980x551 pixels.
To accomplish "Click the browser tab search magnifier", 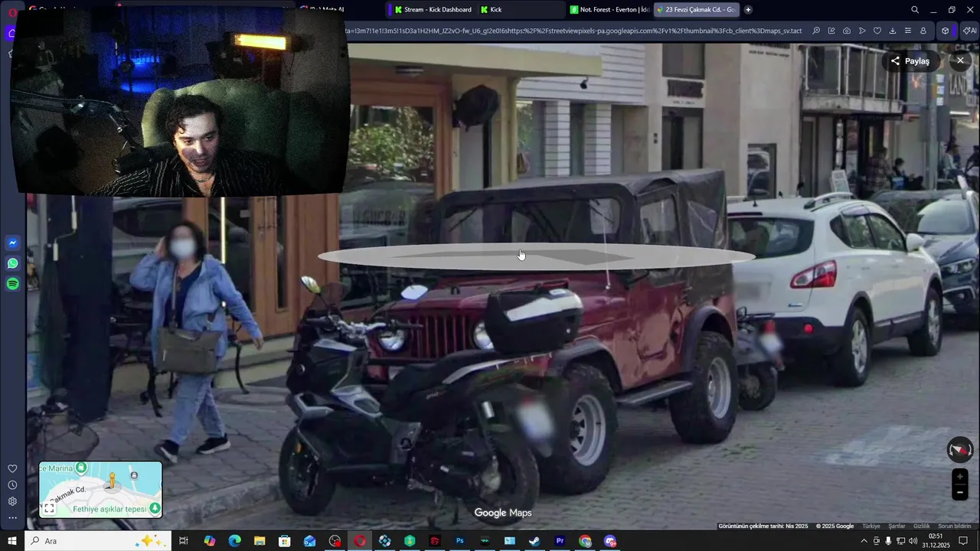I will [x=915, y=10].
